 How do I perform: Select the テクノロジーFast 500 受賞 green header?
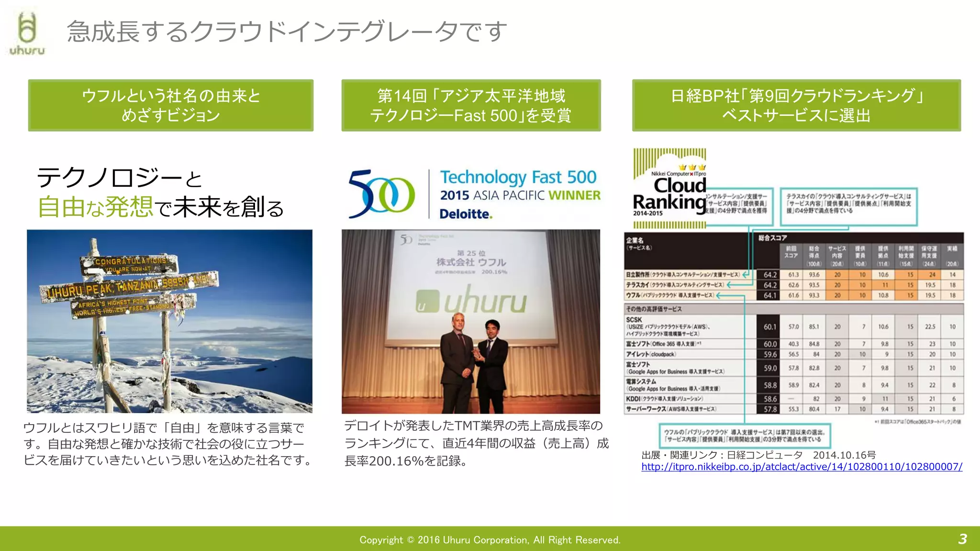pos(471,105)
